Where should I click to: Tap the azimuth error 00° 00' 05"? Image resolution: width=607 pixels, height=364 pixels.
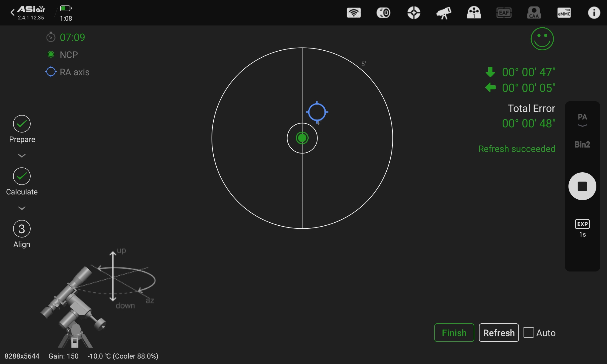pos(529,88)
